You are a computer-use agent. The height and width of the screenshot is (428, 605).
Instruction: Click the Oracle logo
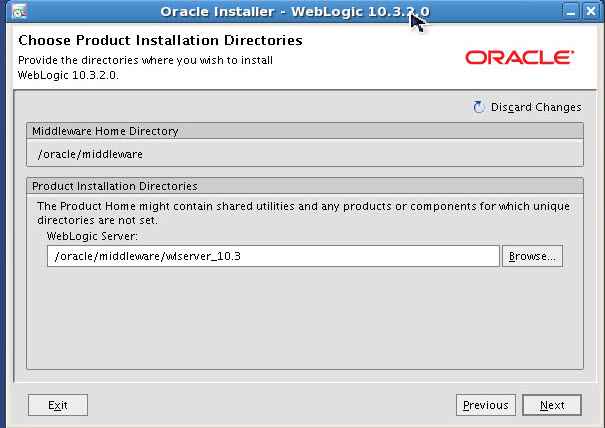point(519,58)
